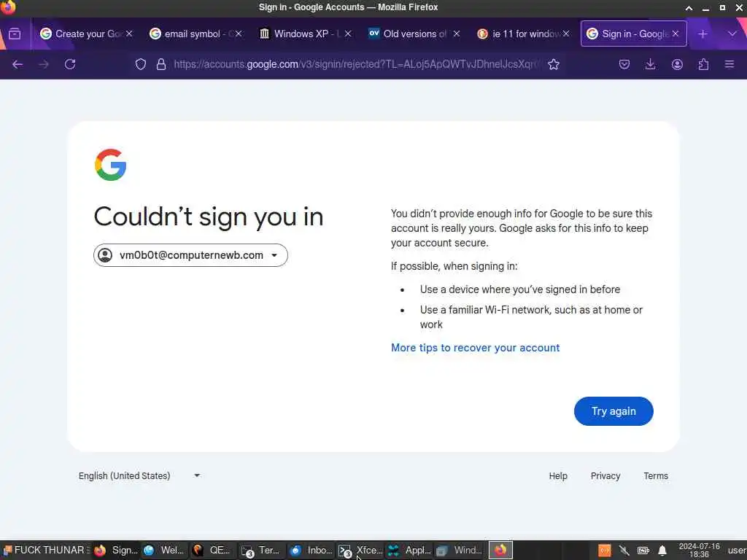Click the URL address bar
This screenshot has height=560, width=747.
click(x=355, y=64)
